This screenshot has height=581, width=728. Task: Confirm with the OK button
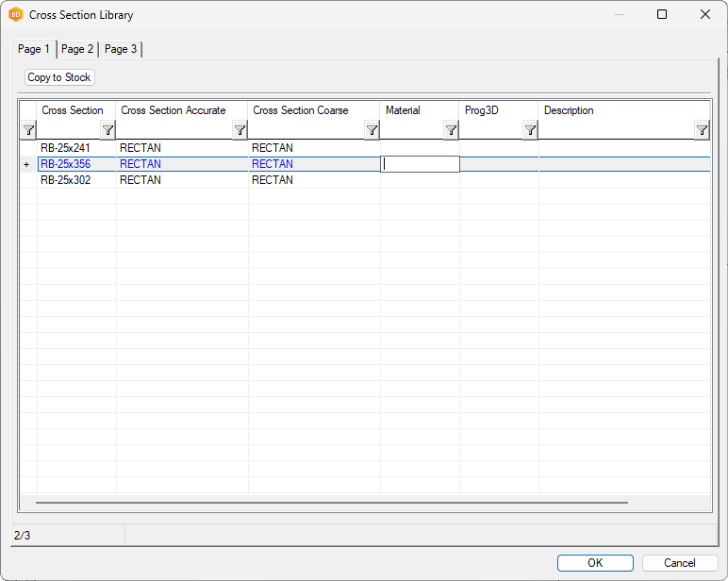595,563
